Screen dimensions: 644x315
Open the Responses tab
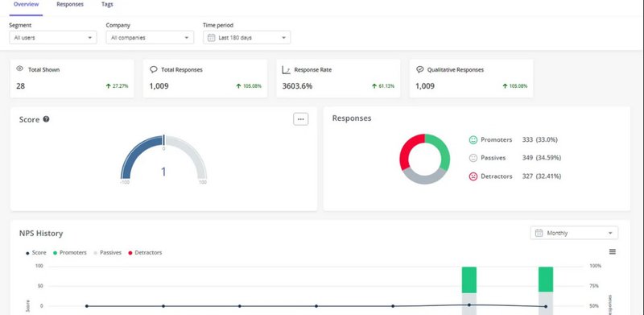click(x=70, y=5)
